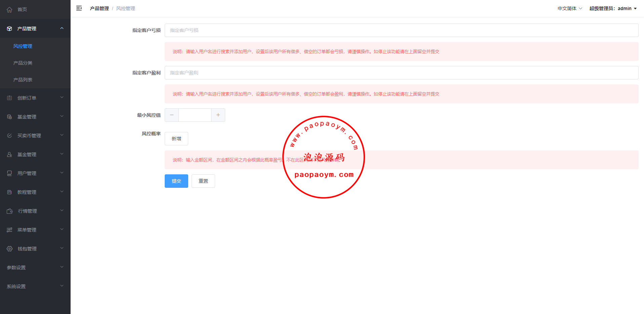Screen dimensions: 644x314
Task: Click the 用户管理 sidebar icon
Action: [x=9, y=173]
